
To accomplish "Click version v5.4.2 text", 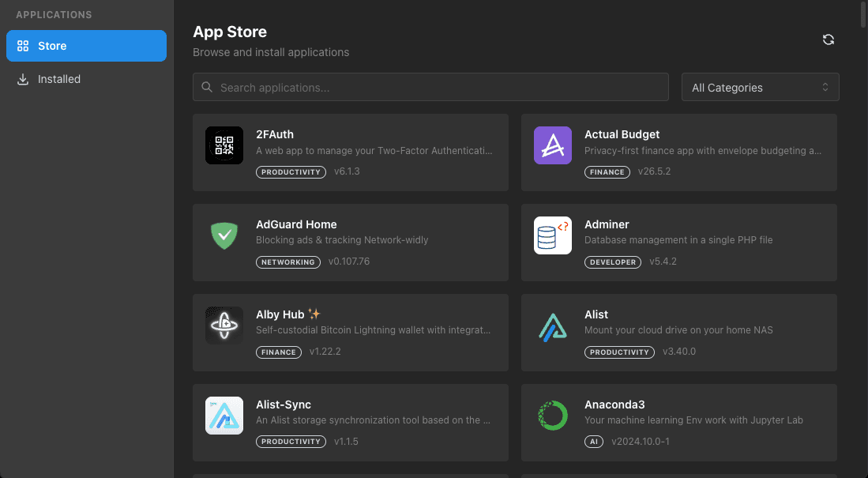I will (663, 261).
